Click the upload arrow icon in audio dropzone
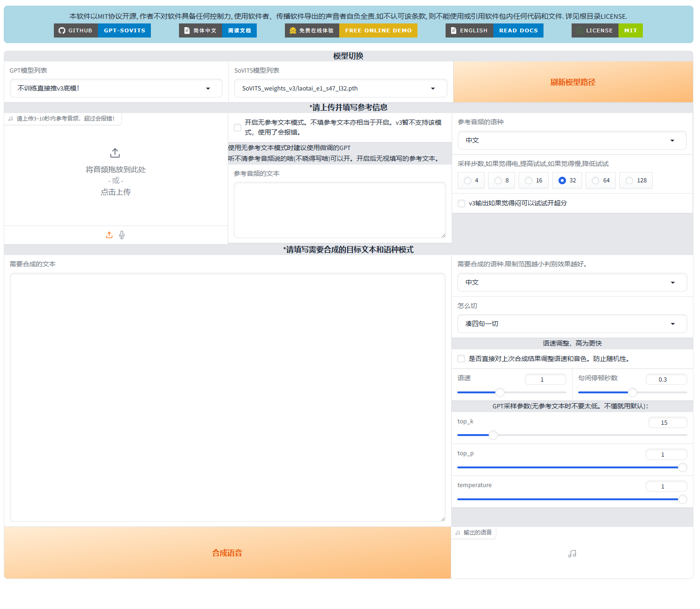The height and width of the screenshot is (609, 700). [115, 153]
